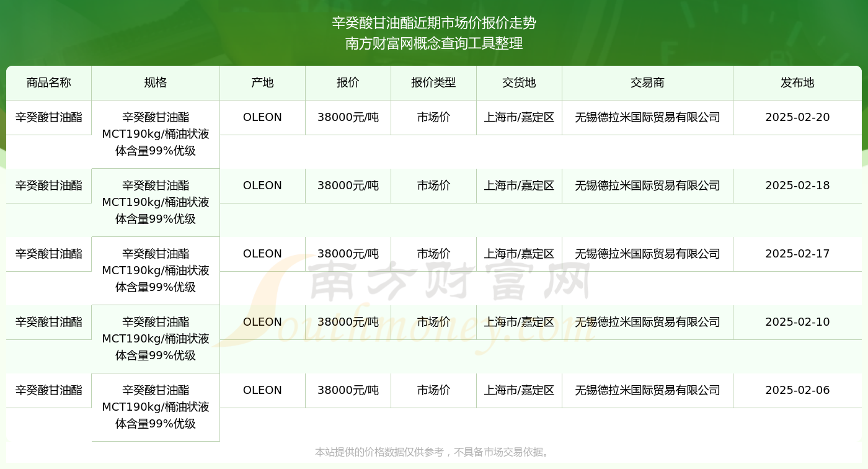Click 市场价 in the 2025-02-10 row
The width and height of the screenshot is (868, 469).
433,322
